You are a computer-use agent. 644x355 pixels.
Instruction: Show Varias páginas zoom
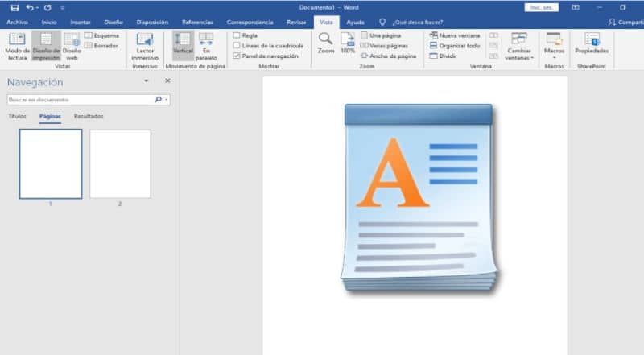pos(384,46)
